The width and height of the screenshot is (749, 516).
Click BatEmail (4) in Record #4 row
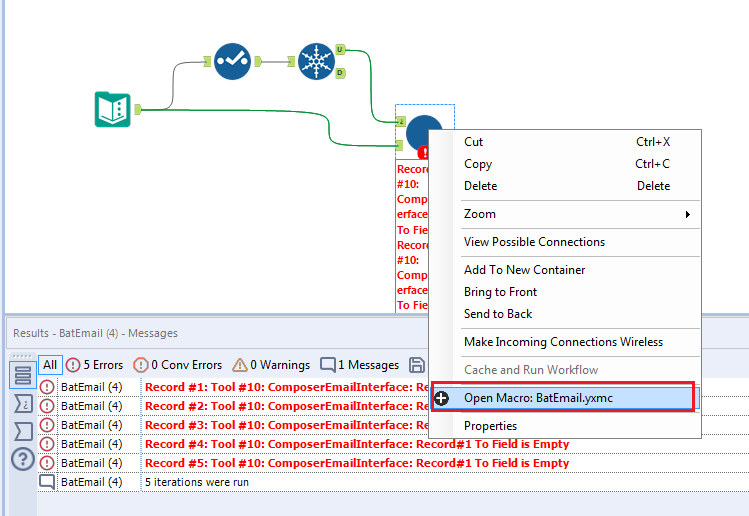coord(92,444)
